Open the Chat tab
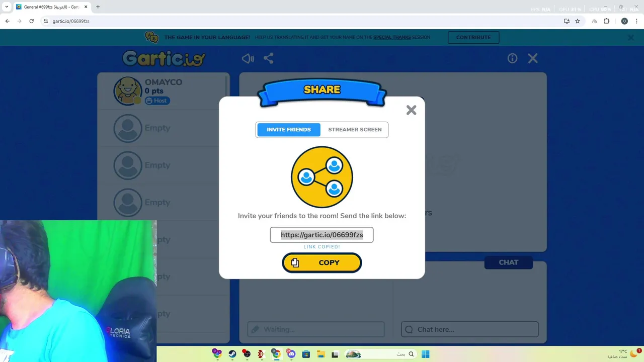The height and width of the screenshot is (362, 644). tap(509, 262)
